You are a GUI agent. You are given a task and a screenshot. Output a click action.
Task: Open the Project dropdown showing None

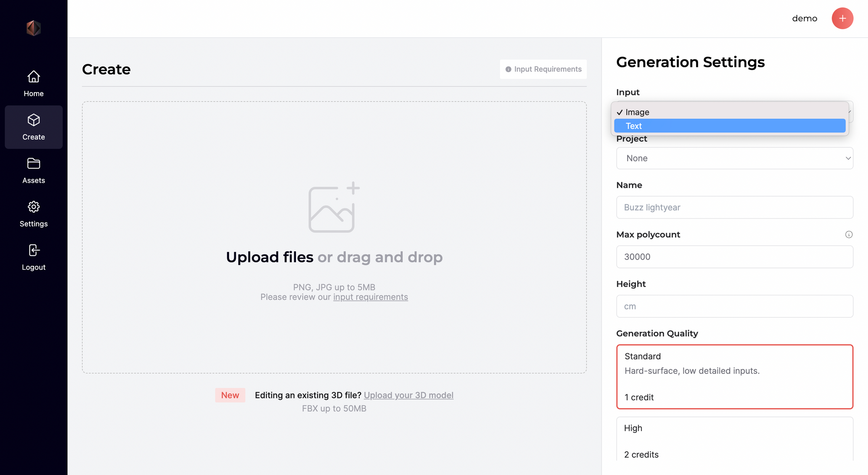(734, 158)
